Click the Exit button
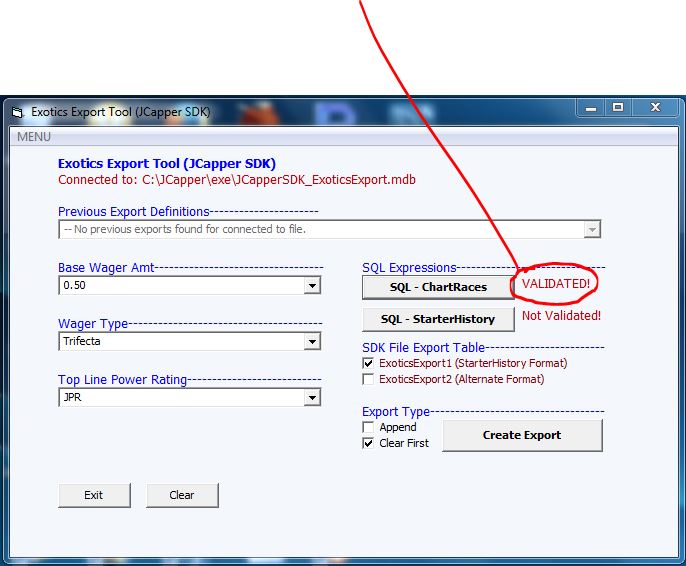 [x=94, y=495]
